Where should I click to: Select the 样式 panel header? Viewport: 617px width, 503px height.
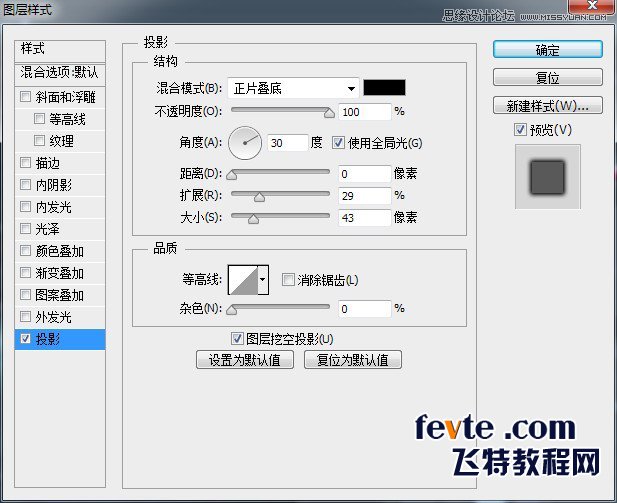tap(60, 50)
